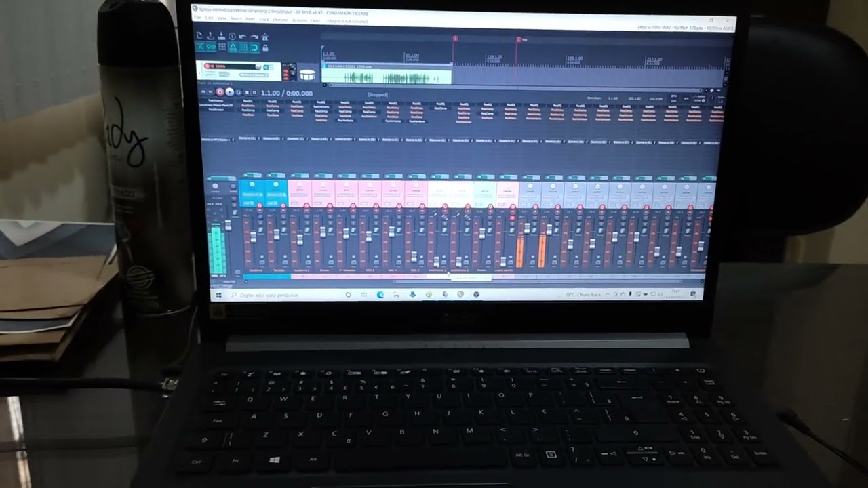Click the master strip pan knob
This screenshot has width=868, height=488.
(x=215, y=186)
